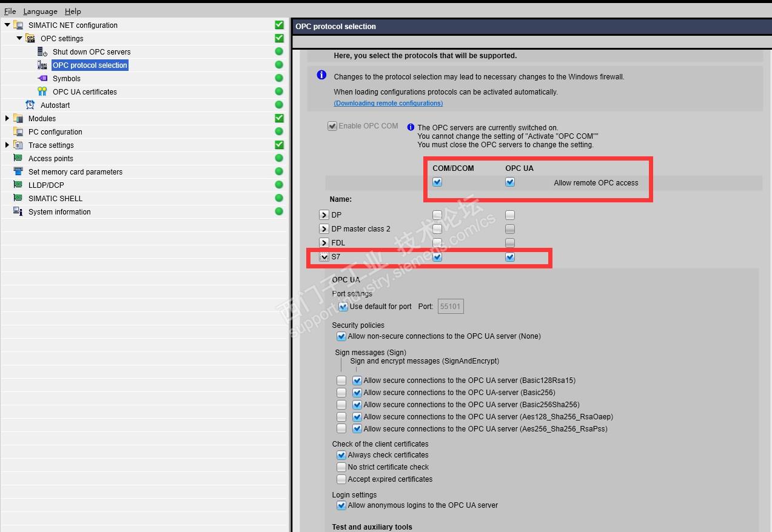Toggle S7 OPC UA checkbox
Screen dimensions: 772x532
coord(510,257)
